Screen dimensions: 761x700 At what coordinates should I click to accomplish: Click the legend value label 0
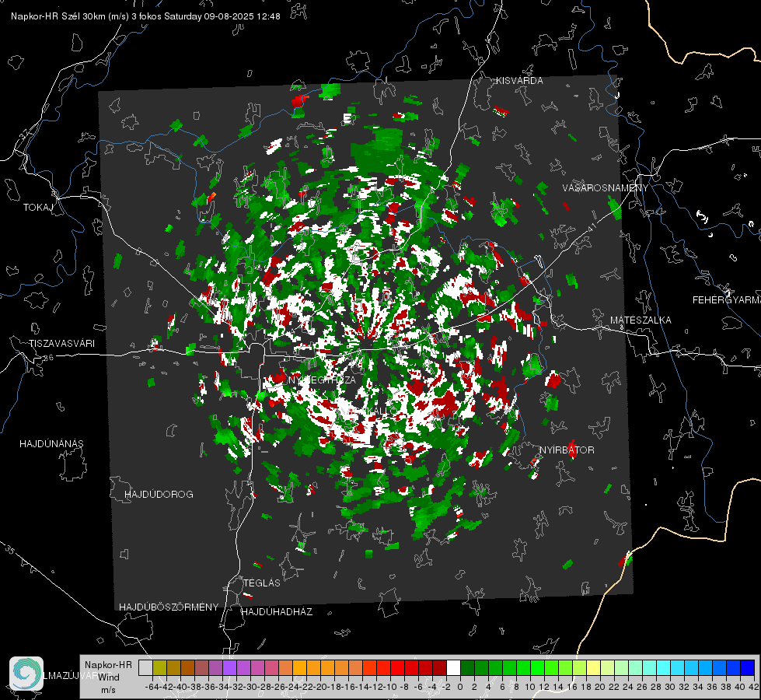(x=460, y=687)
